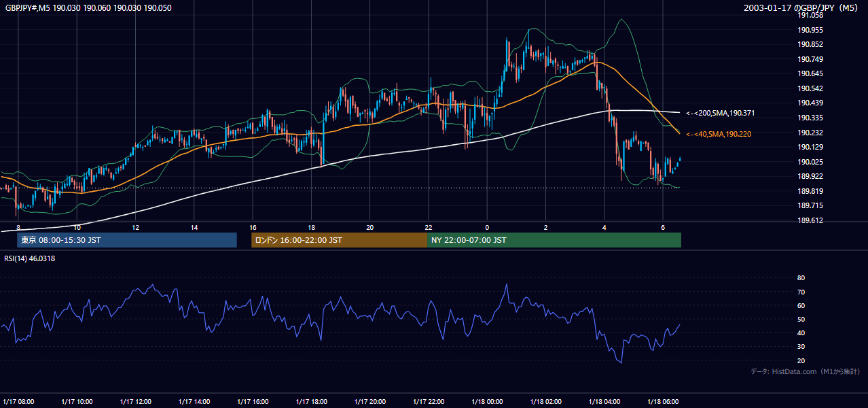
Task: Click price scale value 190.025
Action: pos(810,162)
